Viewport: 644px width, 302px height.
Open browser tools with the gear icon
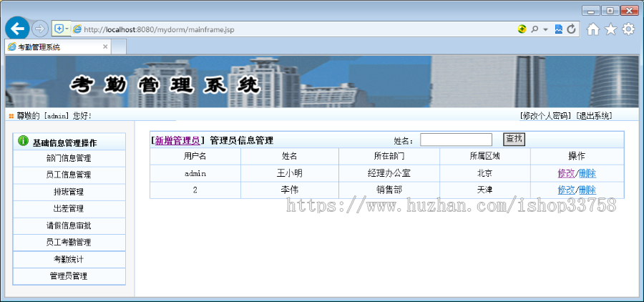point(628,29)
